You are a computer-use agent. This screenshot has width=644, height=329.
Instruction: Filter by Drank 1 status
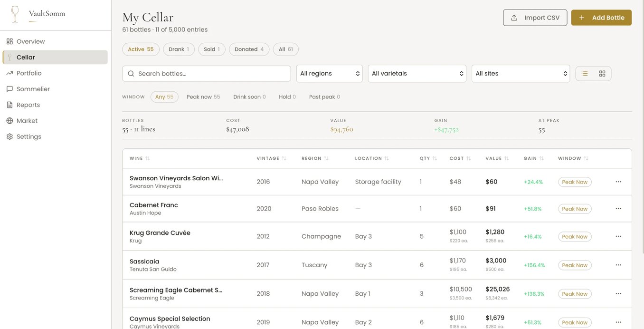tap(179, 49)
